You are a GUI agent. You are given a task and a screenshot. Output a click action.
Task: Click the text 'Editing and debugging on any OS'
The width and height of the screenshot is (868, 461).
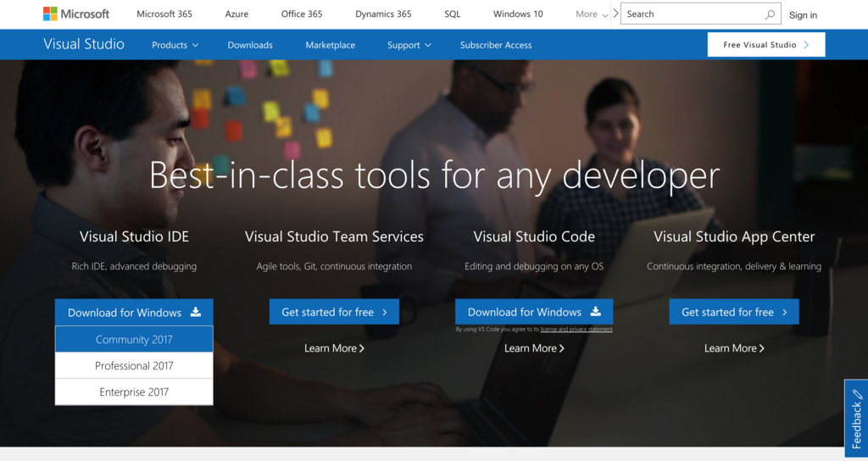click(534, 266)
